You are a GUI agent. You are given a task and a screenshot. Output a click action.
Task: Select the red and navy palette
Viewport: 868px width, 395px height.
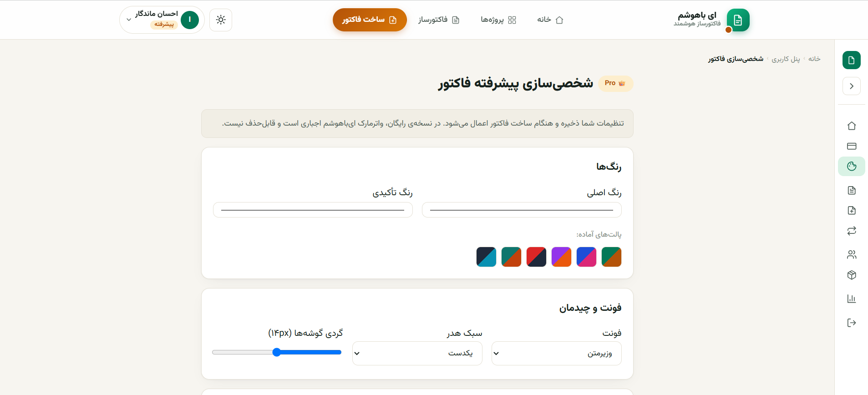point(536,257)
